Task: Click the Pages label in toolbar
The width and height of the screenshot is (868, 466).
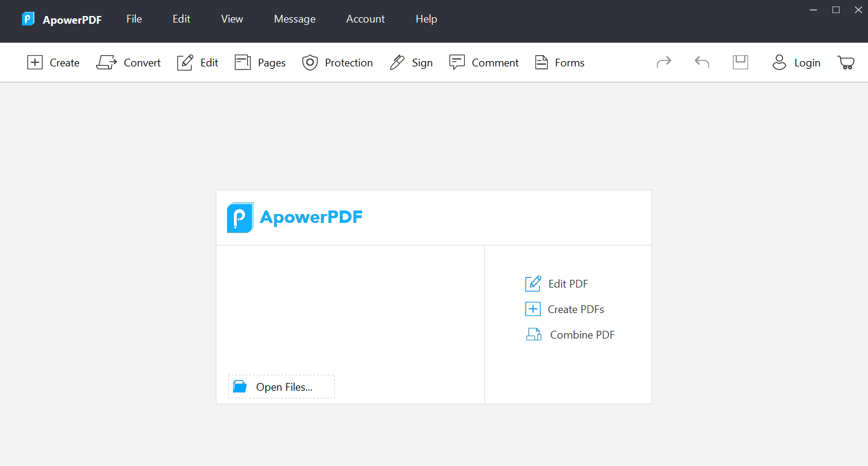Action: [272, 63]
